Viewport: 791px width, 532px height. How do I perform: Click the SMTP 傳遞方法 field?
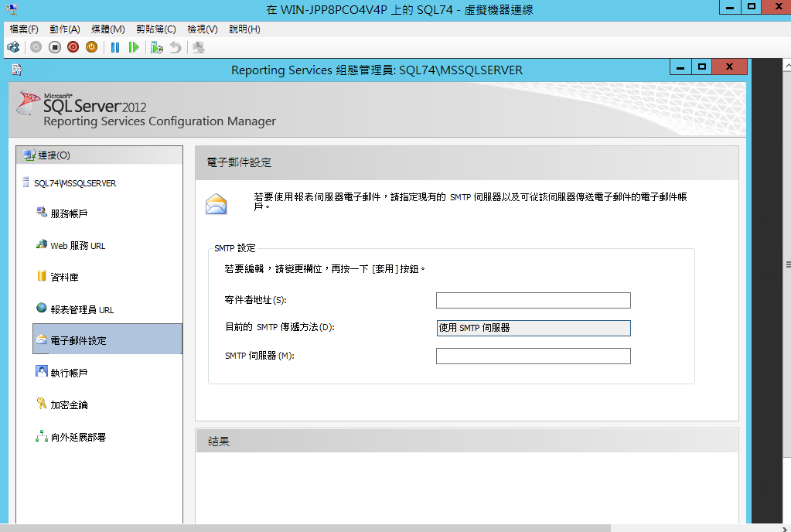point(534,328)
